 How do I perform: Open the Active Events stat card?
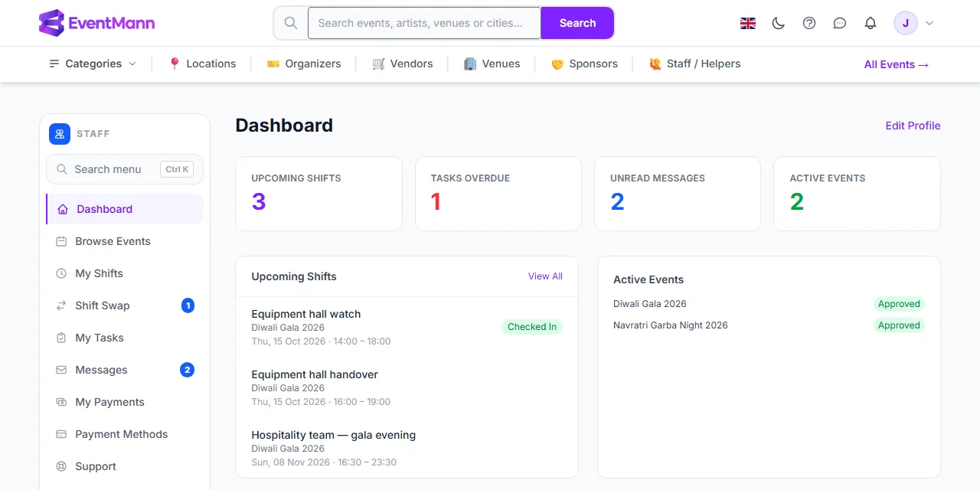point(857,194)
